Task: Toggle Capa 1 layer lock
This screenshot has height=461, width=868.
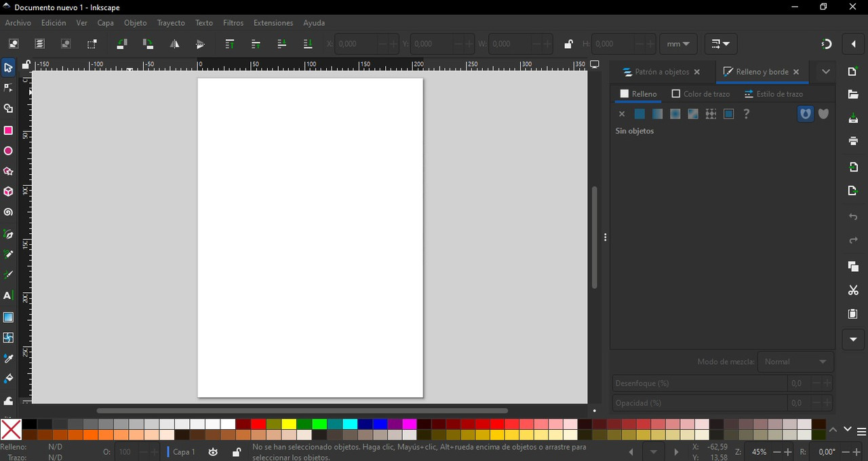Action: click(x=236, y=452)
